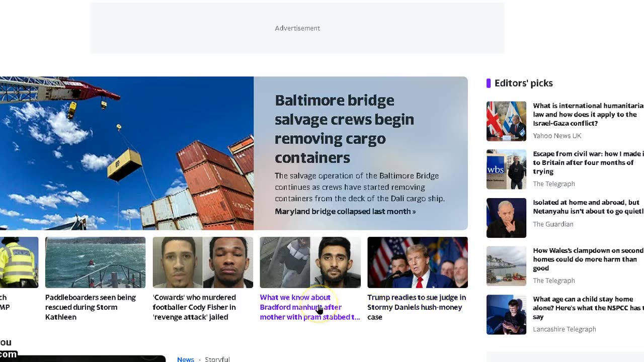The width and height of the screenshot is (644, 362).
Task: Click the Editors' picks section heading
Action: coord(523,83)
